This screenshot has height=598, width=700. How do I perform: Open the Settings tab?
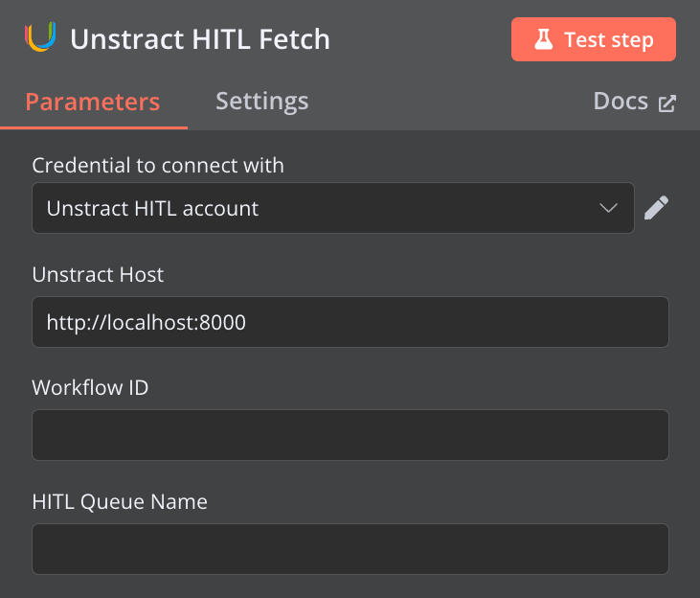pyautogui.click(x=262, y=102)
